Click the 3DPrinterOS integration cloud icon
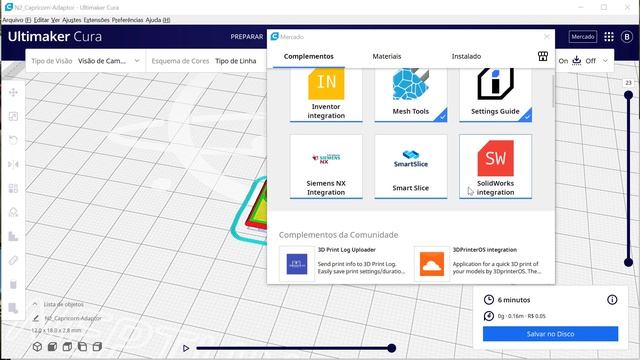The image size is (640, 360). click(x=431, y=264)
